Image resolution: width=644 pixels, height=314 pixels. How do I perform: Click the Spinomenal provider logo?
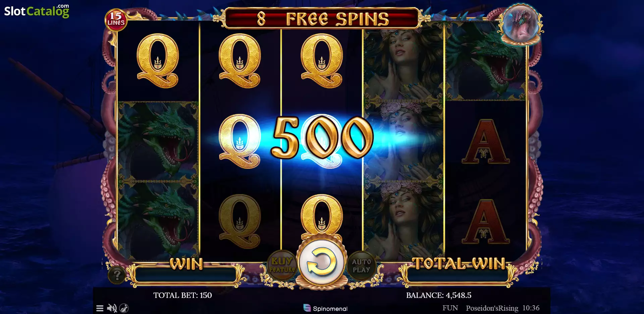click(325, 308)
